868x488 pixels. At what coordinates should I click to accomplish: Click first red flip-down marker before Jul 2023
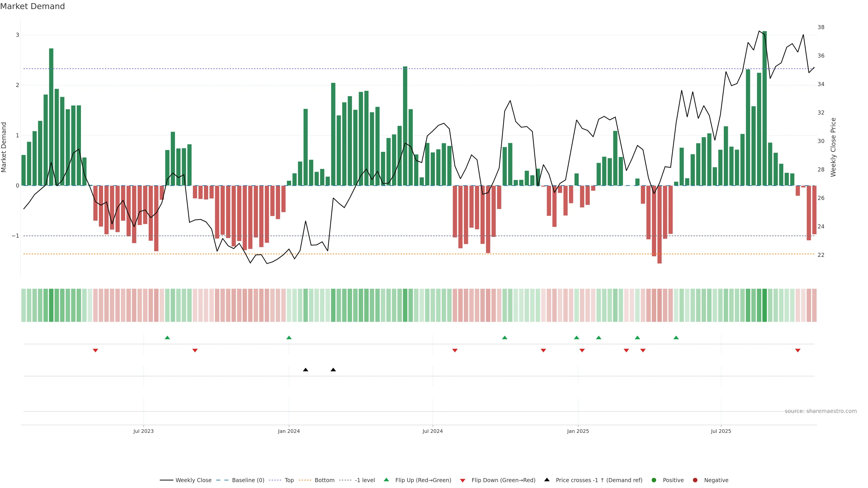95,351
